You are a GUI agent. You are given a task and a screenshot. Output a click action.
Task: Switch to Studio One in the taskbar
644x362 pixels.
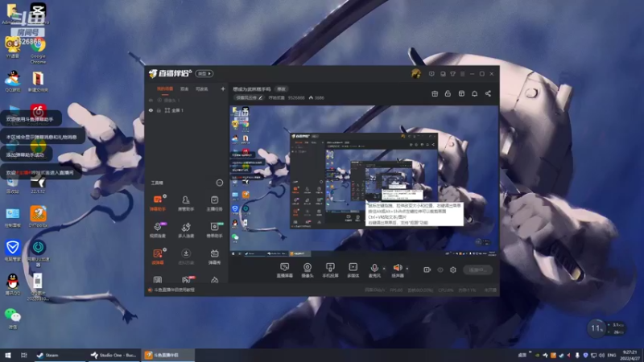point(114,355)
